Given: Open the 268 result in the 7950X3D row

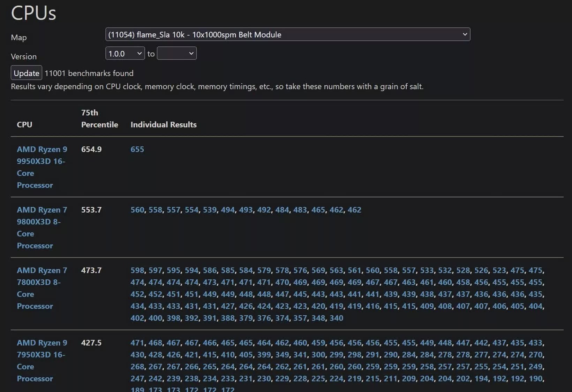Looking at the screenshot, I should coord(137,367).
